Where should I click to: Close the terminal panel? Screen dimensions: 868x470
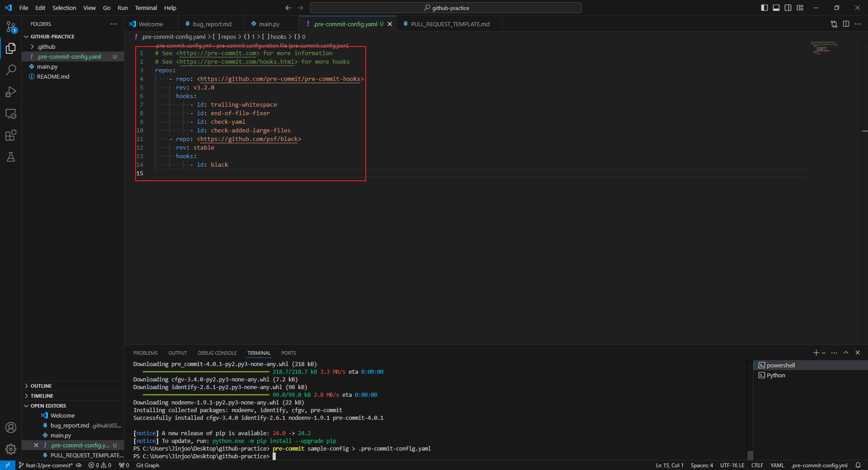click(858, 352)
